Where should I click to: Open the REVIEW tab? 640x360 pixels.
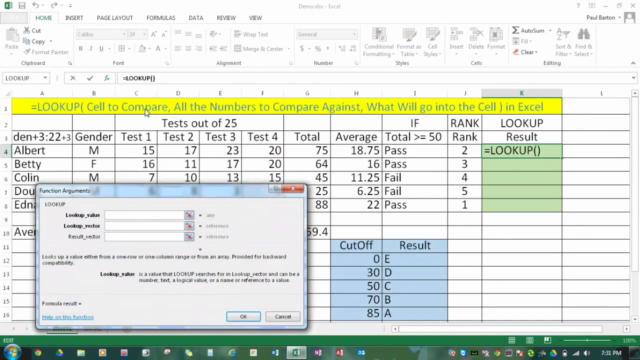coord(226,18)
